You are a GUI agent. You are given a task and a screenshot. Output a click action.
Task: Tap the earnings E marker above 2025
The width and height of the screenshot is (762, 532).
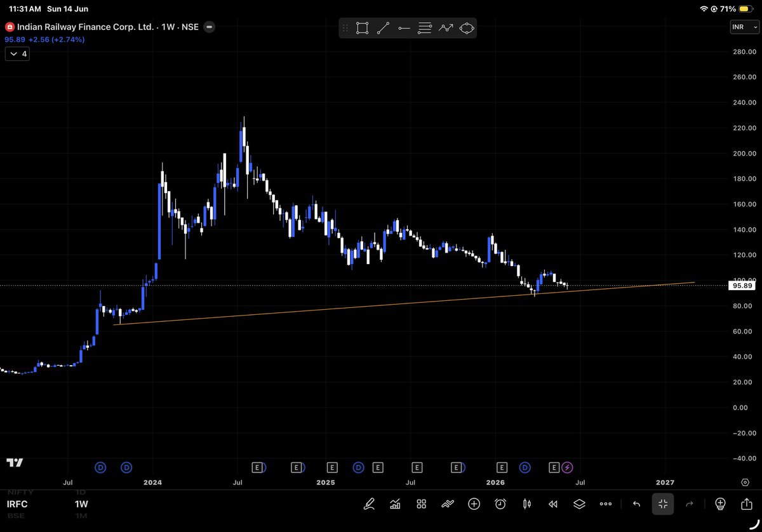tap(331, 467)
